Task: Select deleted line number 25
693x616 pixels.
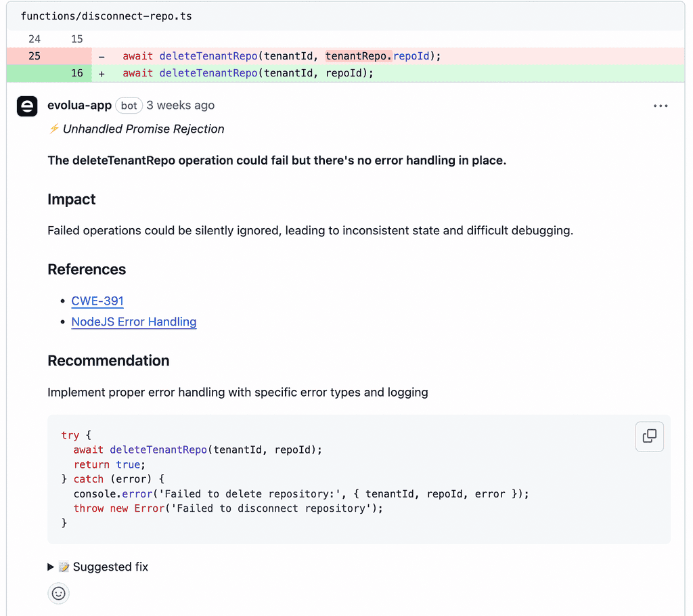Action: tap(34, 56)
